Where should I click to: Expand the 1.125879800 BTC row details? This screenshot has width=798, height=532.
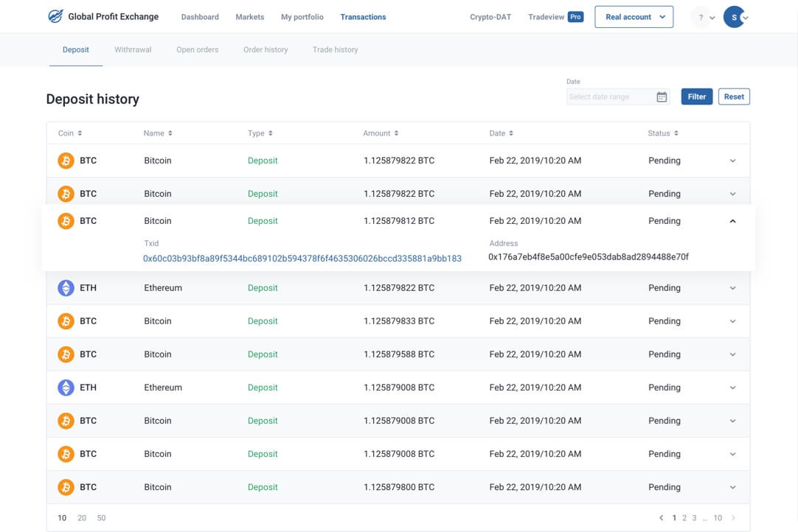[732, 487]
